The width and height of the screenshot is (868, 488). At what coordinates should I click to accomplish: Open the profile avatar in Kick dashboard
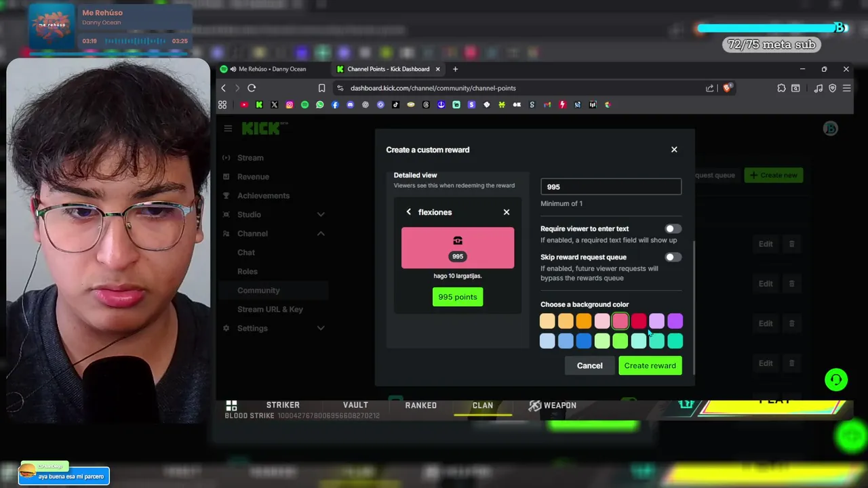830,128
